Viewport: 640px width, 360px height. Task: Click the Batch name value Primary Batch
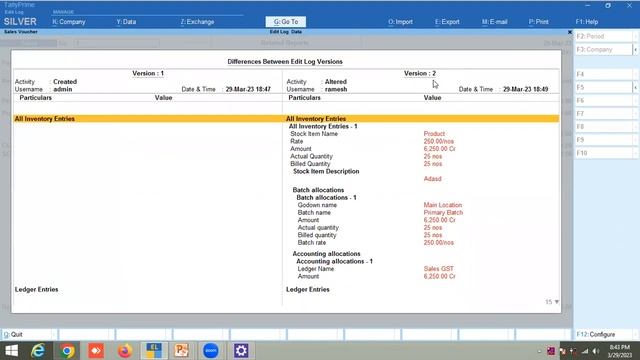click(x=443, y=213)
